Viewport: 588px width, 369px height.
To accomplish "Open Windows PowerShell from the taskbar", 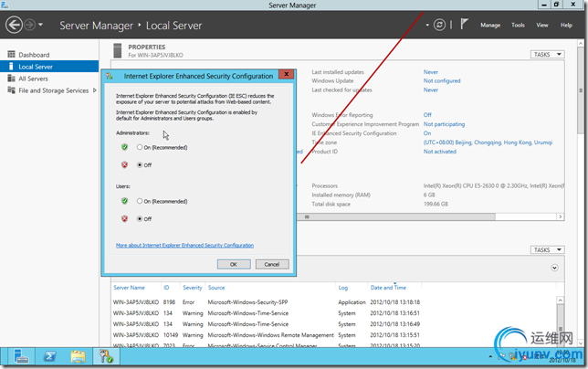I will click(49, 356).
